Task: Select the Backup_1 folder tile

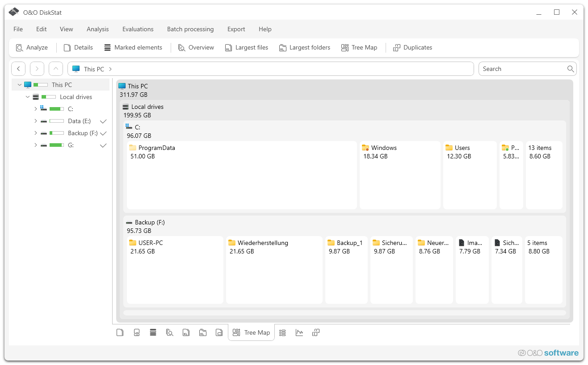Action: tap(347, 270)
